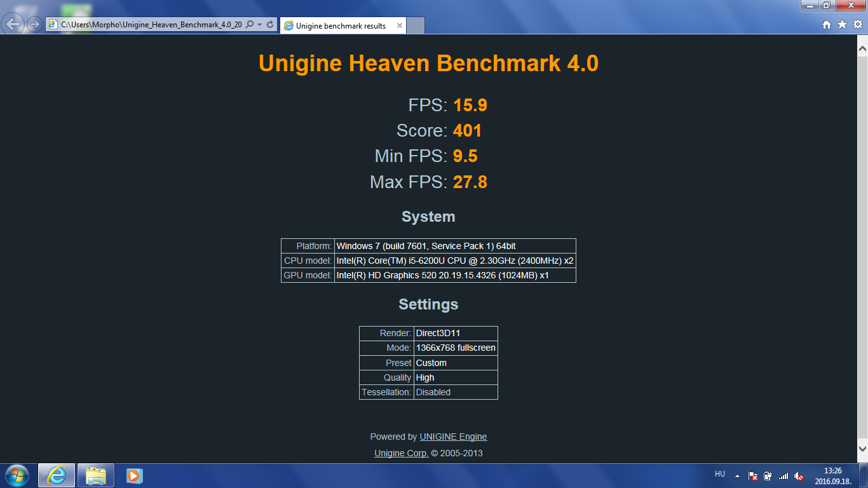
Task: Click the Custom preset value
Action: pos(456,363)
